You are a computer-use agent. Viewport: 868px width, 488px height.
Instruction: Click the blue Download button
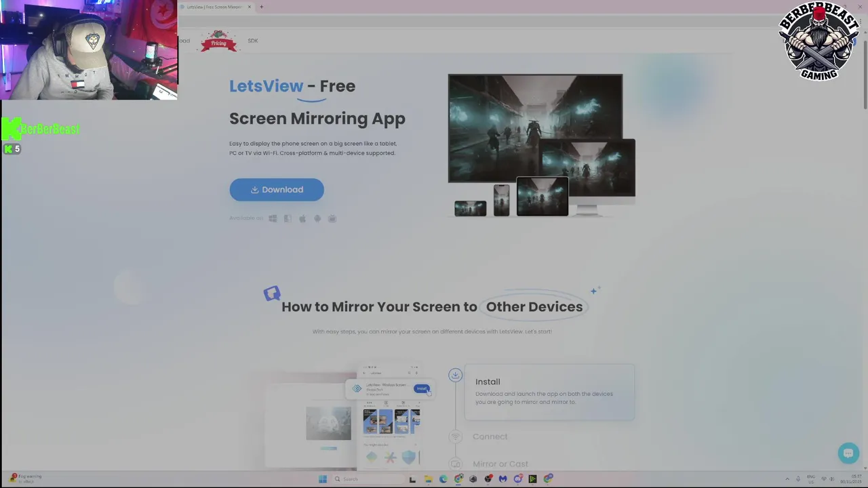point(277,190)
